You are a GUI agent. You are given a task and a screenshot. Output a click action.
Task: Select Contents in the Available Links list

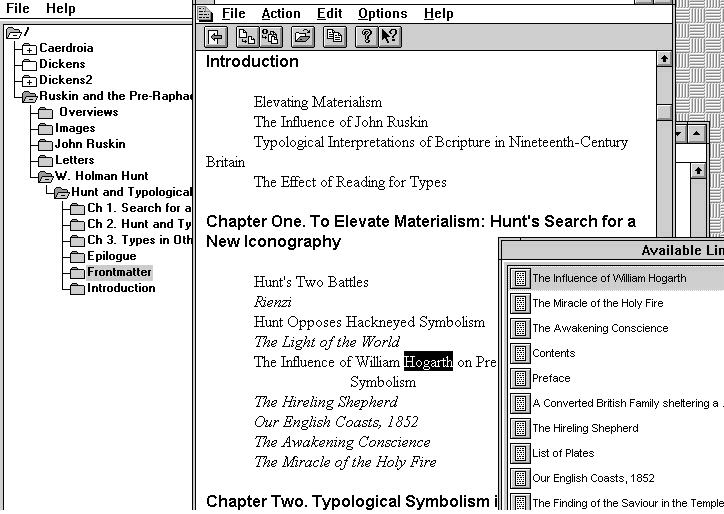click(x=554, y=353)
